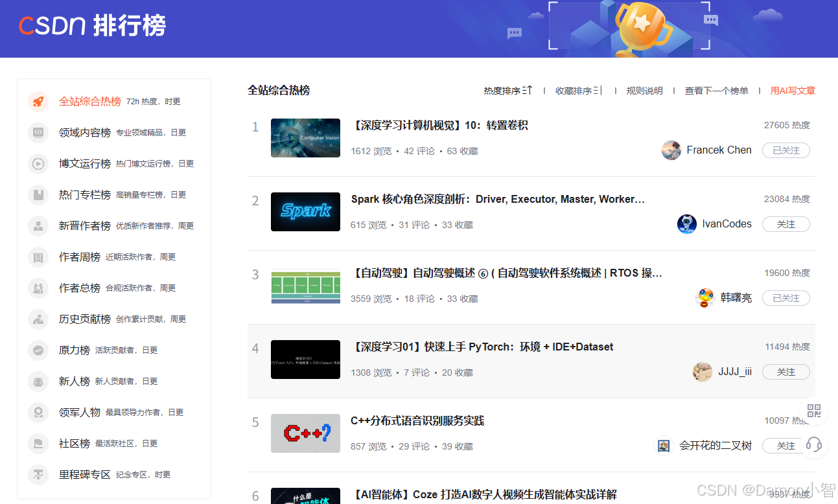Follow JJJJ_iii with the 关注 button
Screen dimensions: 838x504
point(786,372)
